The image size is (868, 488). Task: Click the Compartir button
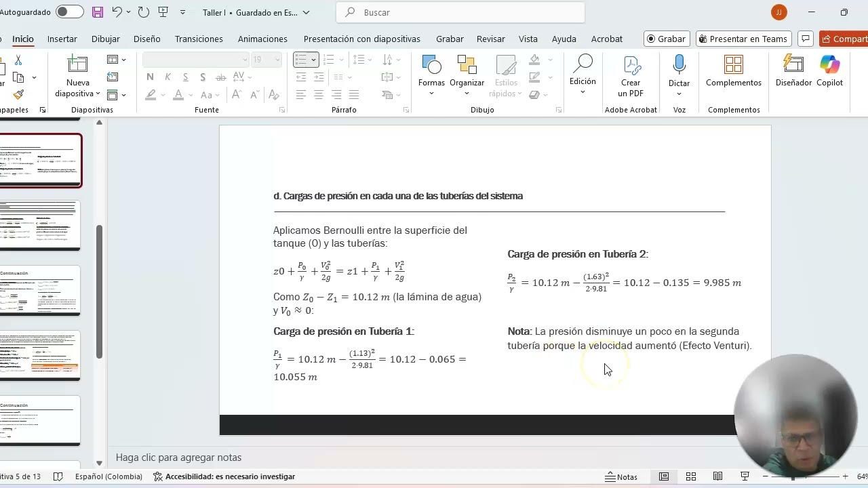tap(844, 39)
